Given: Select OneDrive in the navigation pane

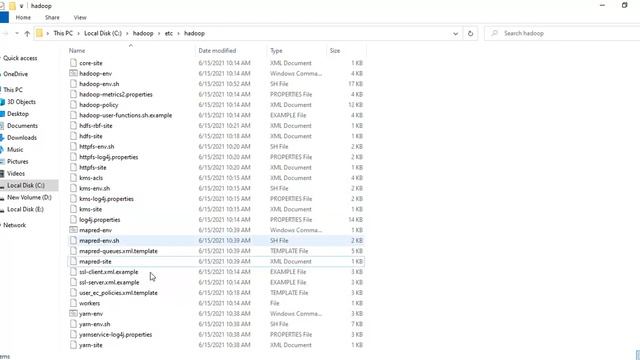Looking at the screenshot, I should coord(16,74).
